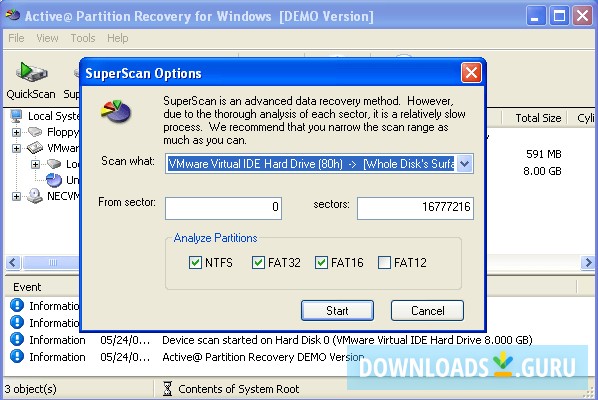
Task: Click the Event column header
Action: (27, 287)
